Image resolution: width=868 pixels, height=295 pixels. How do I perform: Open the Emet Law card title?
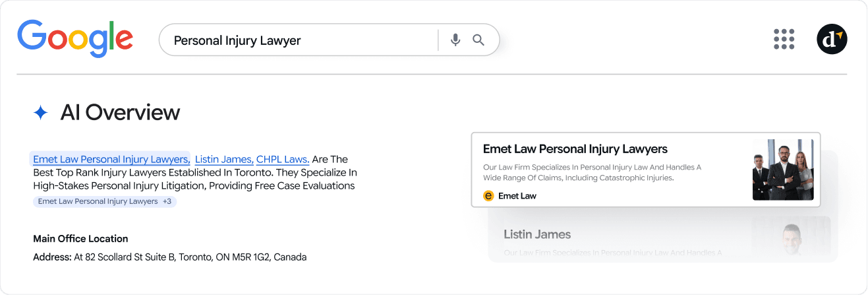coord(575,149)
